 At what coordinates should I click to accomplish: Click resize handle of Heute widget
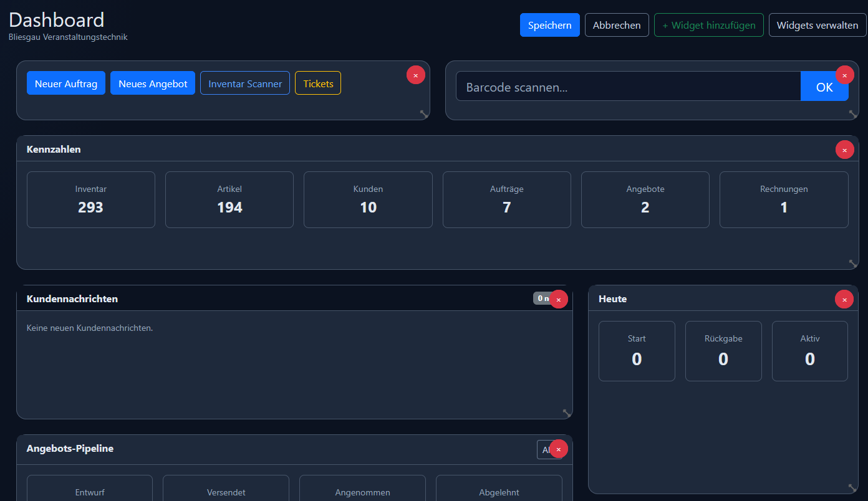point(853,488)
